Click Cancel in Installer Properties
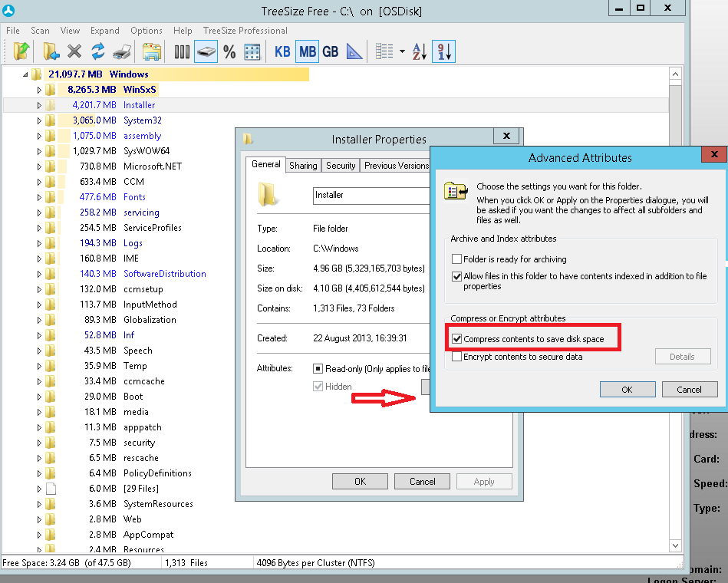This screenshot has height=583, width=728. 423,481
